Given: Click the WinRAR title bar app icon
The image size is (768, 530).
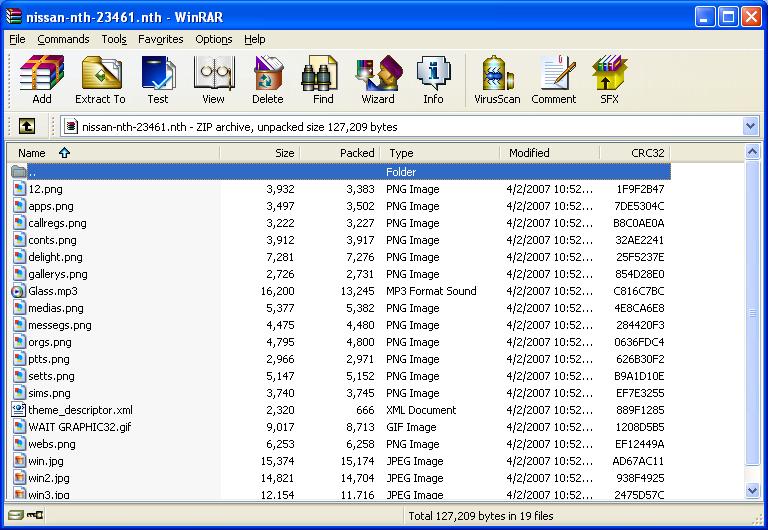Looking at the screenshot, I should point(14,16).
